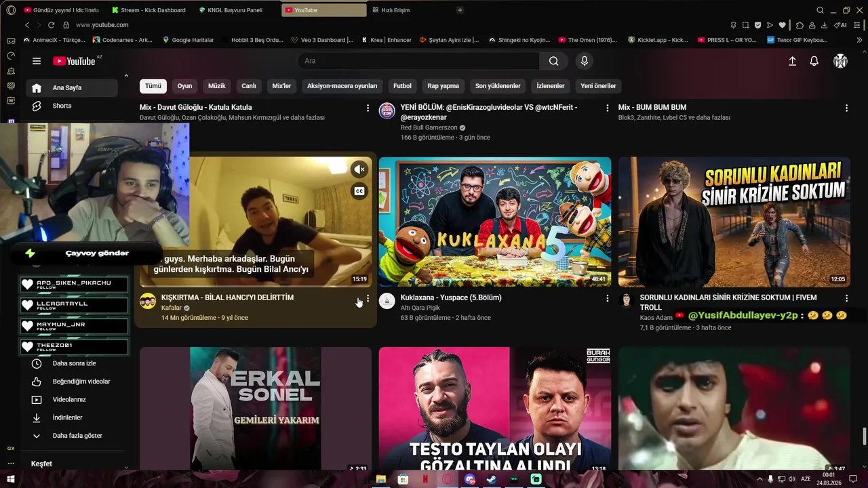Click the search magnifier button
This screenshot has height=488, width=868.
[x=554, y=61]
